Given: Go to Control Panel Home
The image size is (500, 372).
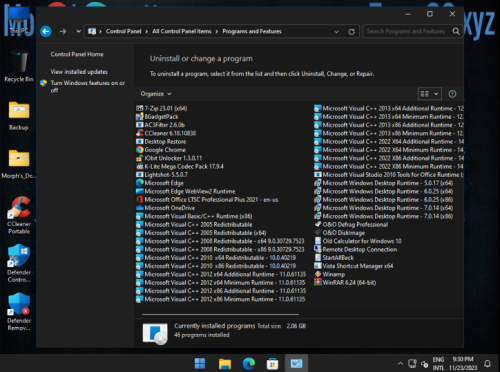Looking at the screenshot, I should [x=77, y=54].
